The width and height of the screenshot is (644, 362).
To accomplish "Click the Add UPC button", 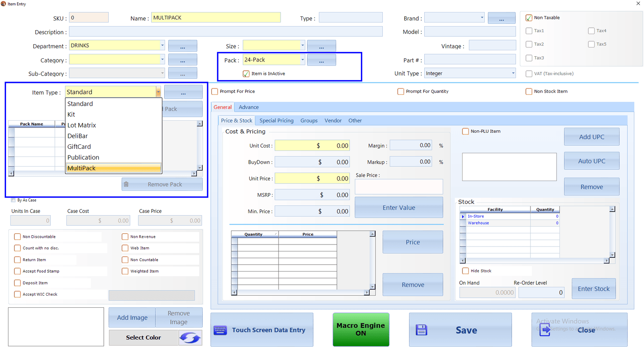I will tap(592, 137).
